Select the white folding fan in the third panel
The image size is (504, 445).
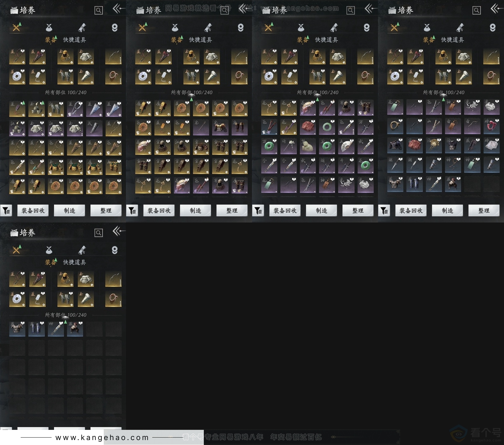coord(346,146)
